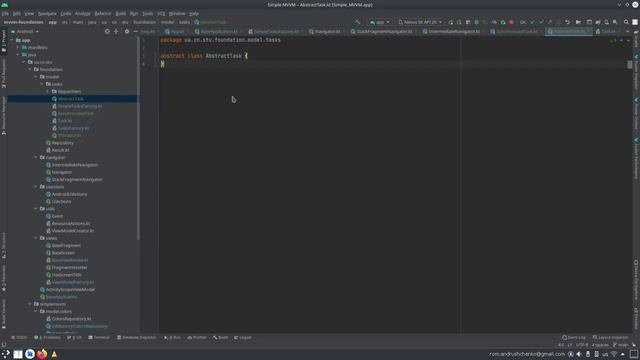Viewport: 640px width, 360px height.
Task: Select ViewModelCreator.kt in project tree
Action: 73,231
